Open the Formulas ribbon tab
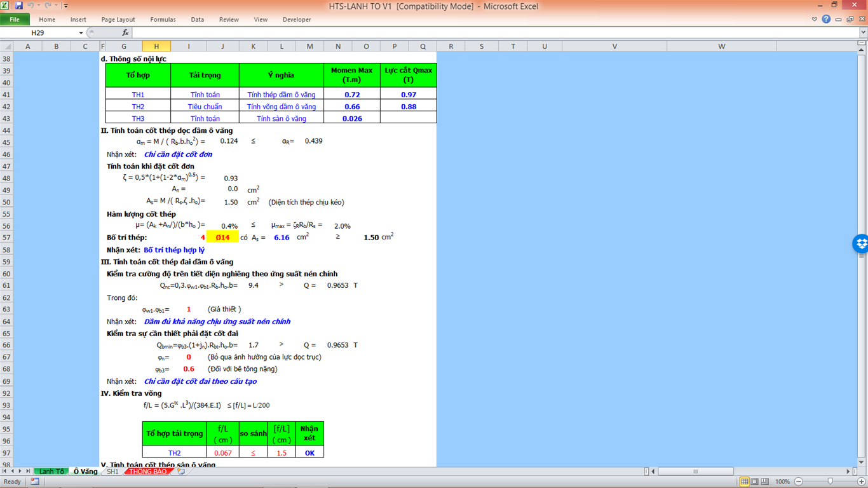The width and height of the screenshot is (868, 488). tap(163, 20)
